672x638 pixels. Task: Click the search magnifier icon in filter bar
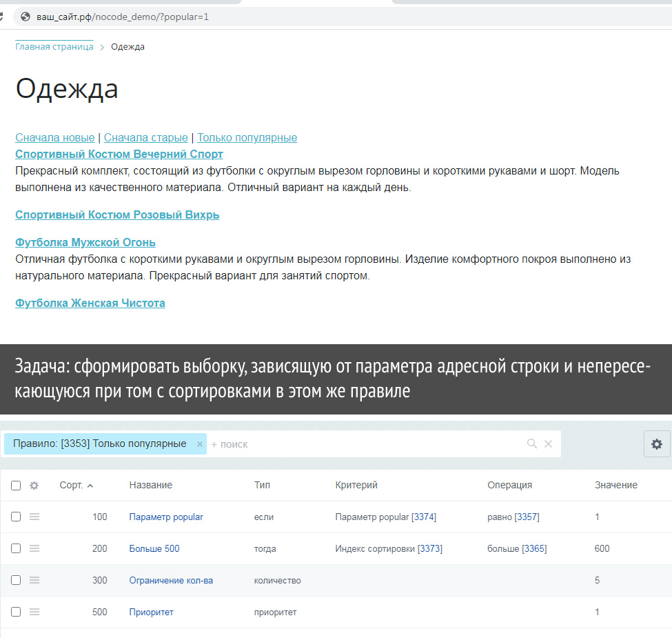click(531, 444)
